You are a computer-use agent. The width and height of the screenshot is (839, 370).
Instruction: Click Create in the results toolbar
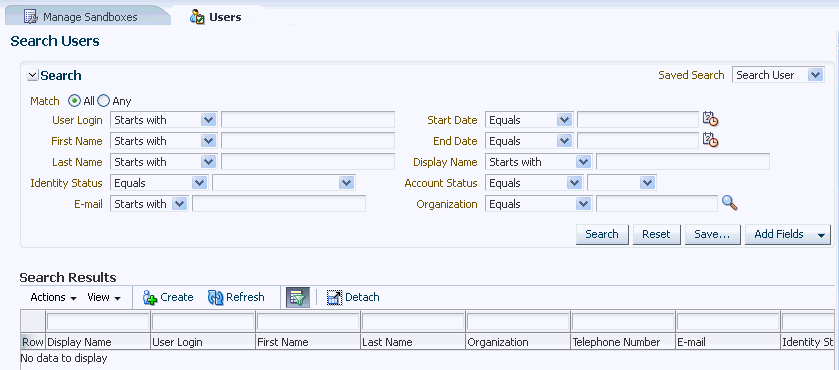(168, 297)
